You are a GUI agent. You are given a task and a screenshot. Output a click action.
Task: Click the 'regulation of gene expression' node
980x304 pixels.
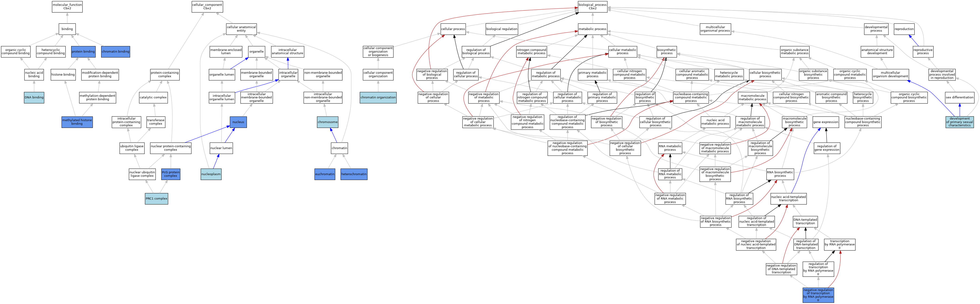pyautogui.click(x=827, y=148)
